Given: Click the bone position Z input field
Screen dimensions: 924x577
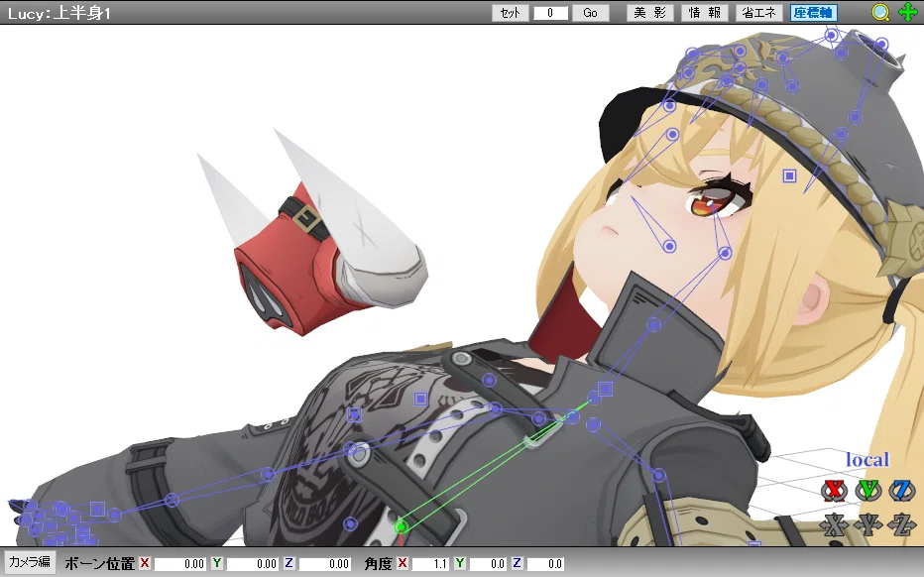Looking at the screenshot, I should [325, 563].
